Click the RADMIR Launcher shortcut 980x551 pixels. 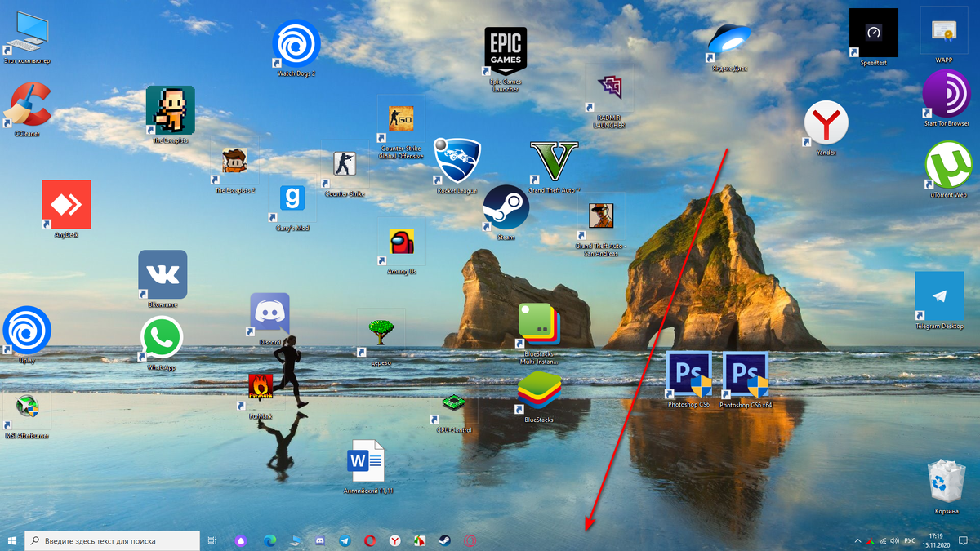608,98
